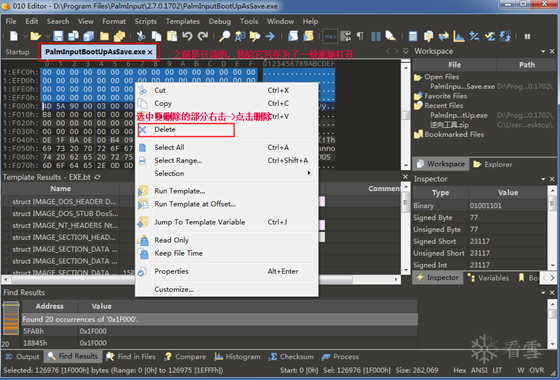The height and width of the screenshot is (380, 560).
Task: Open the dropdown arrow beside Open file
Action: pos(47,36)
